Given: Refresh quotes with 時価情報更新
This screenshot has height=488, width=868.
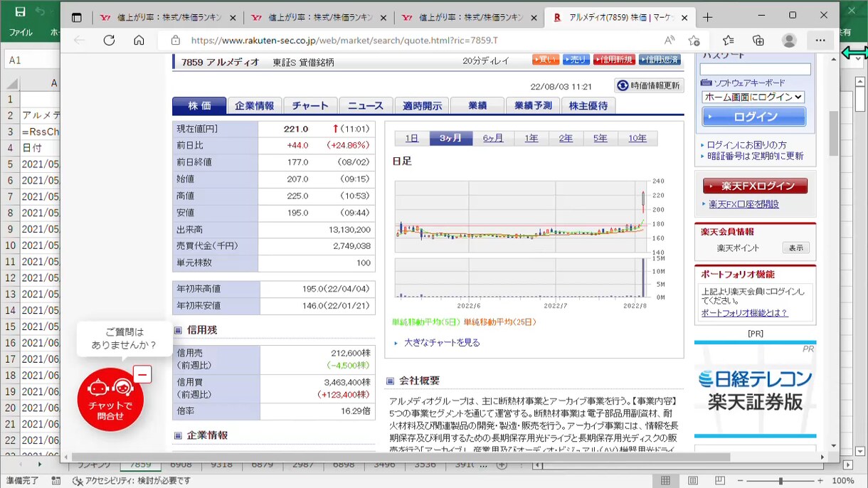Looking at the screenshot, I should pyautogui.click(x=648, y=85).
